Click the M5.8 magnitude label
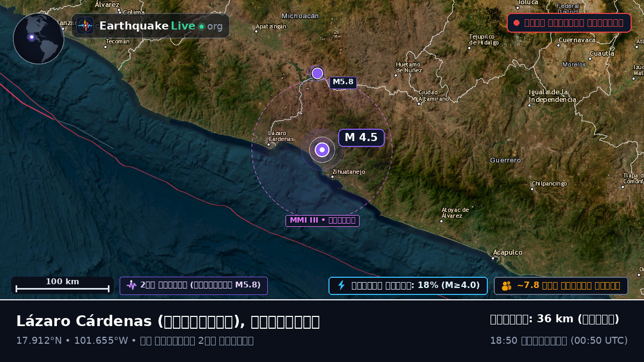The width and height of the screenshot is (644, 362). click(x=343, y=83)
